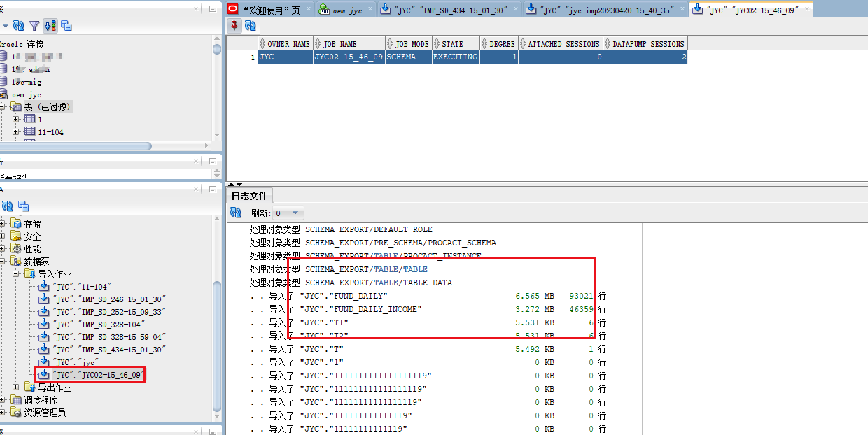Collapse all connections tree nodes icon
The image size is (868, 435).
click(x=66, y=26)
